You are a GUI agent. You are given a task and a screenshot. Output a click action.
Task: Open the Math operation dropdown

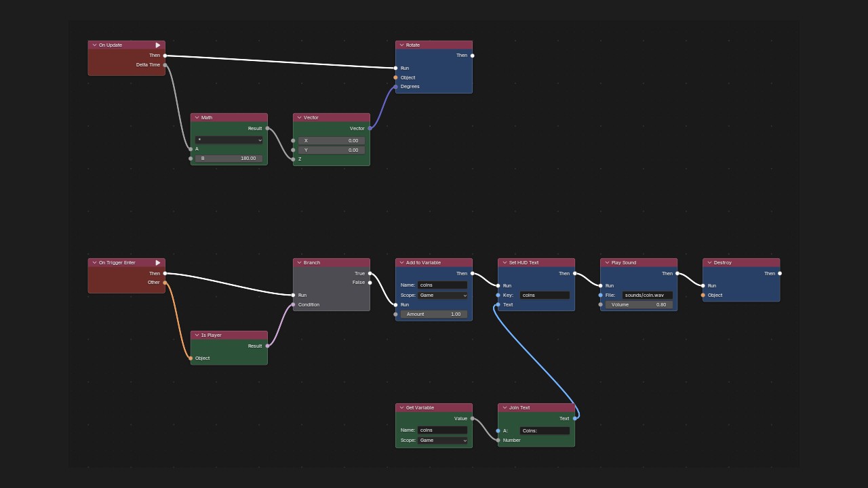point(229,140)
